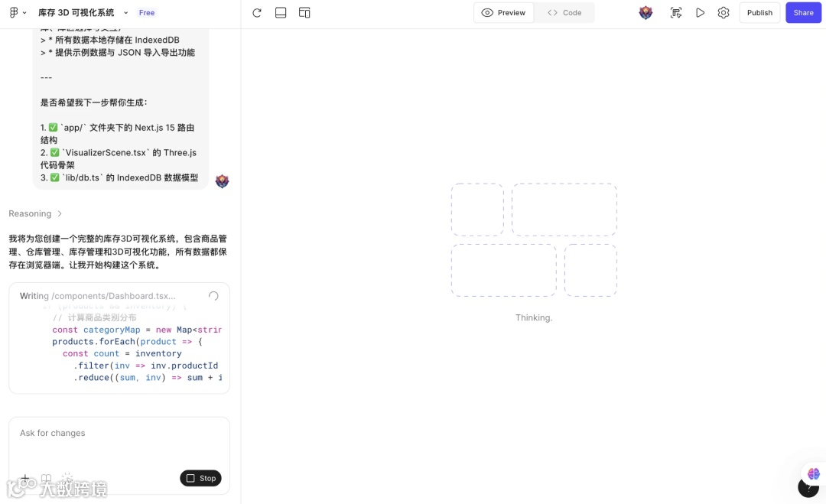Click code line products.forEach(product
The image size is (826, 504).
coord(127,341)
